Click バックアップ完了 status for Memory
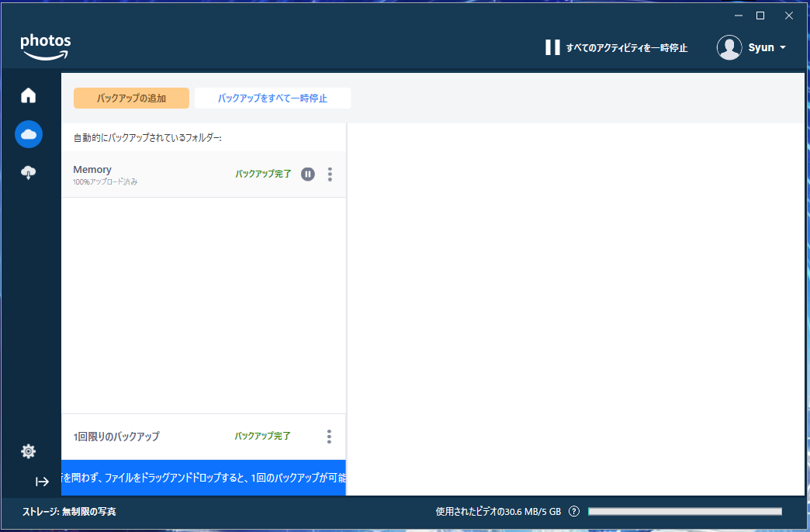The height and width of the screenshot is (532, 810). [x=264, y=174]
